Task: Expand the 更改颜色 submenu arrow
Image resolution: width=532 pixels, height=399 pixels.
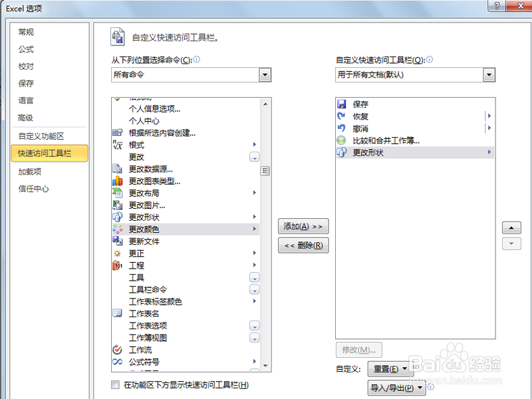Action: pyautogui.click(x=255, y=229)
